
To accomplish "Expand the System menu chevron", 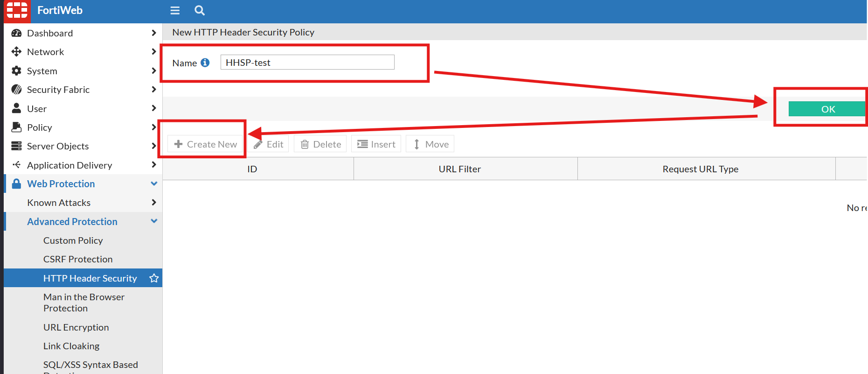I will 154,71.
